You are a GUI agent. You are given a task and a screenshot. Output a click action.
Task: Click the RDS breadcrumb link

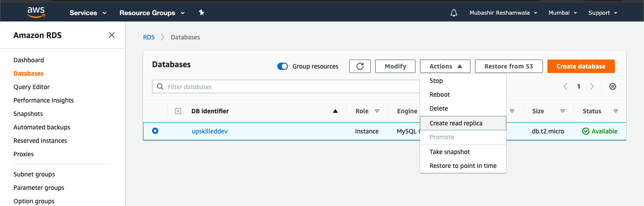point(149,37)
